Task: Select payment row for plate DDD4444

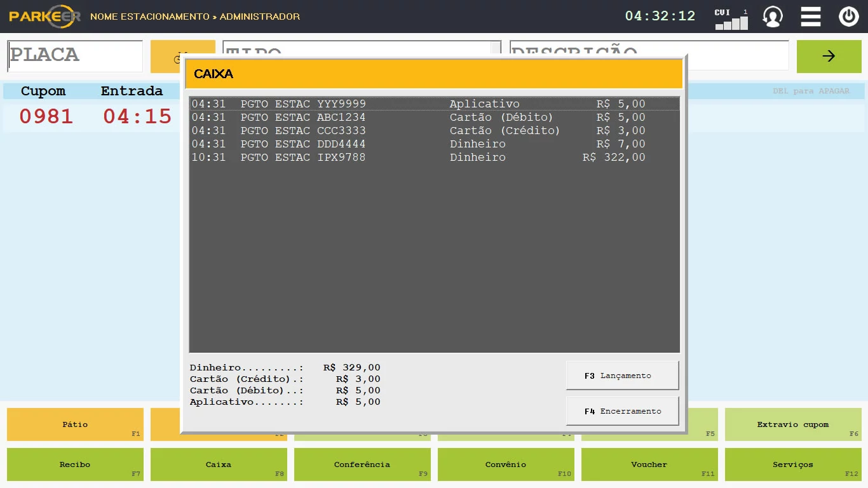Action: tap(435, 144)
